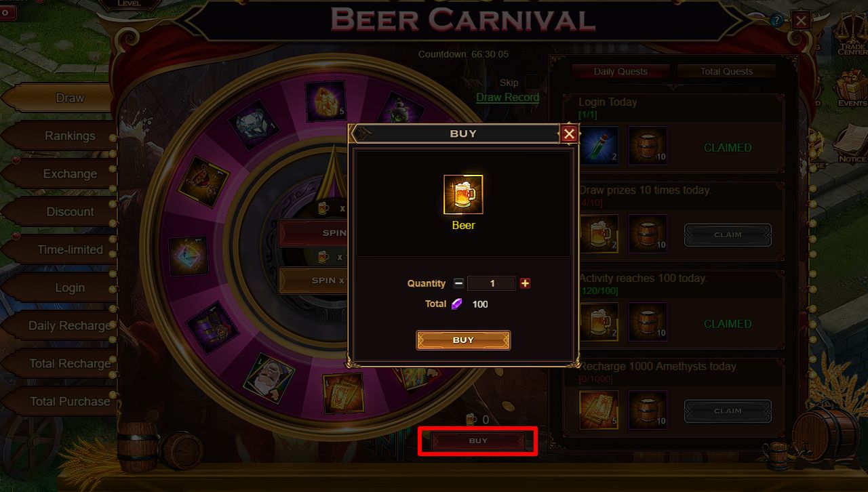This screenshot has height=492, width=868.
Task: Confirm purchase with the orange BUY button
Action: [463, 340]
